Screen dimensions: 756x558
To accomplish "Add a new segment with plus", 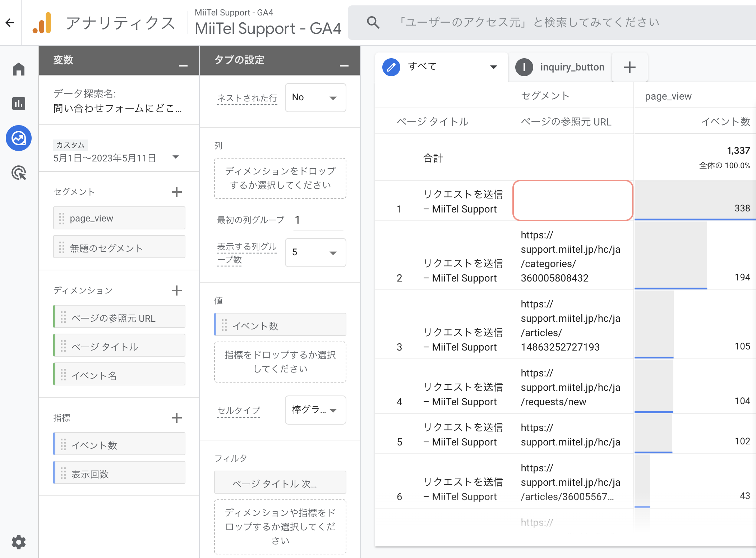I will pos(176,192).
